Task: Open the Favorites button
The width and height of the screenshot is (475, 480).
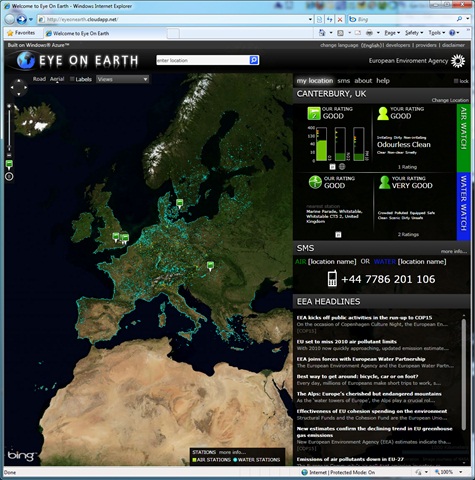Action: [x=21, y=33]
